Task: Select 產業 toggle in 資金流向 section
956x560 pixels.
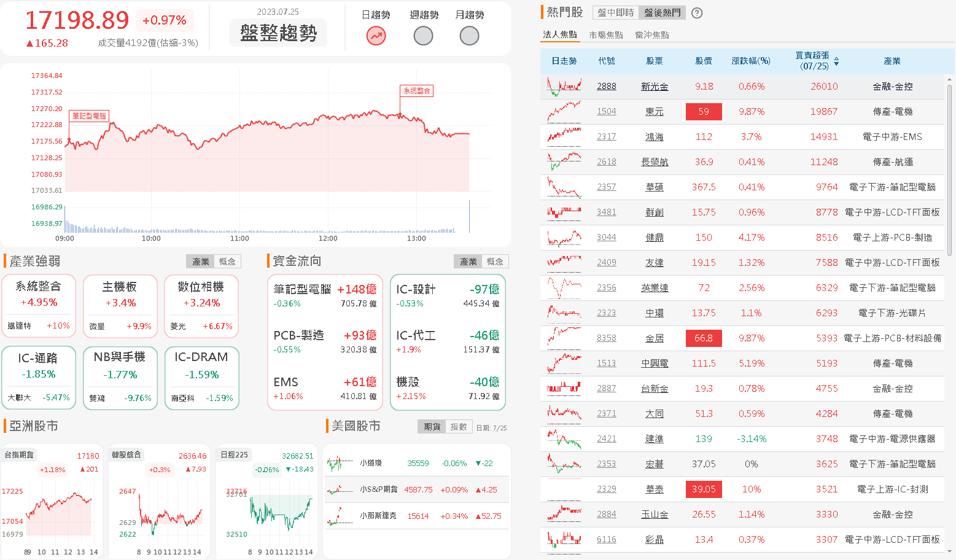Action: click(x=468, y=262)
